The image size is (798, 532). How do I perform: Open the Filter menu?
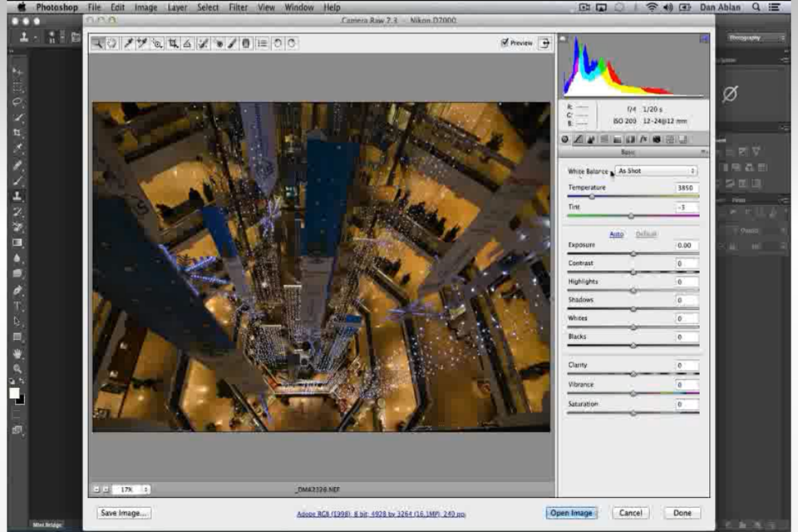pyautogui.click(x=238, y=7)
